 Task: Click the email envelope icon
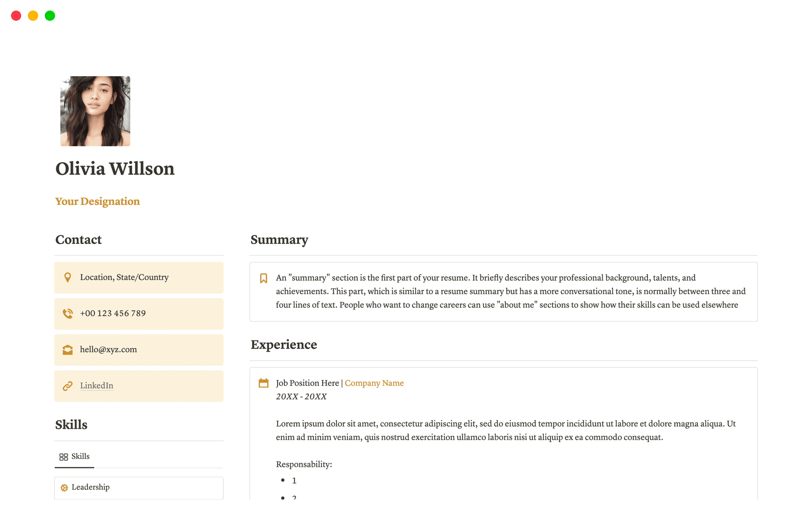click(68, 350)
